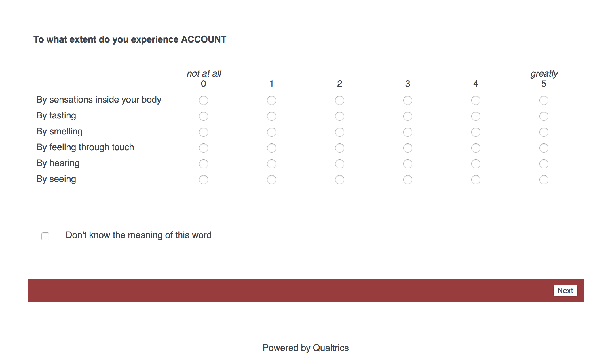Select 3 for By seeing
Image resolution: width=608 pixels, height=364 pixels.
coord(408,180)
